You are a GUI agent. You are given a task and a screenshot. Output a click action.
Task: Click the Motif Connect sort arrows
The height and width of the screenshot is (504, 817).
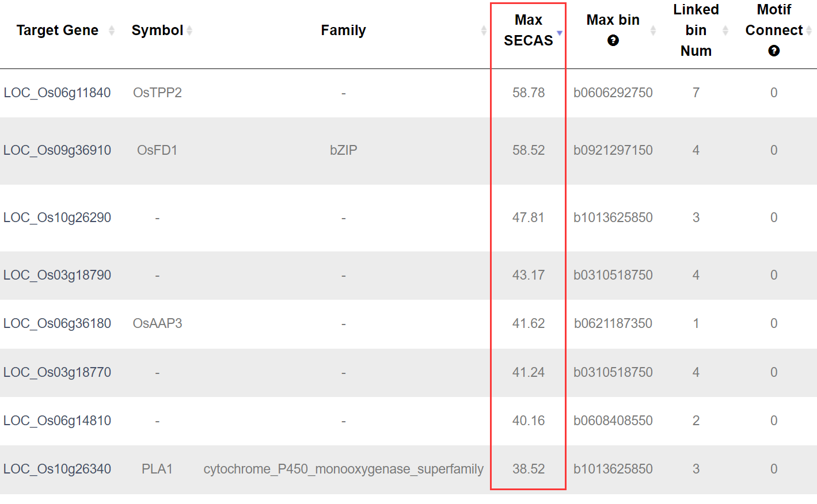click(x=809, y=30)
